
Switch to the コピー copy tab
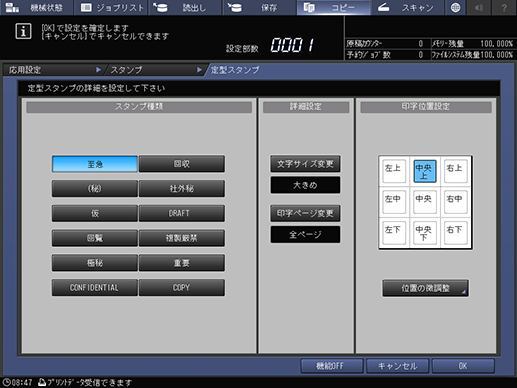[333, 7]
